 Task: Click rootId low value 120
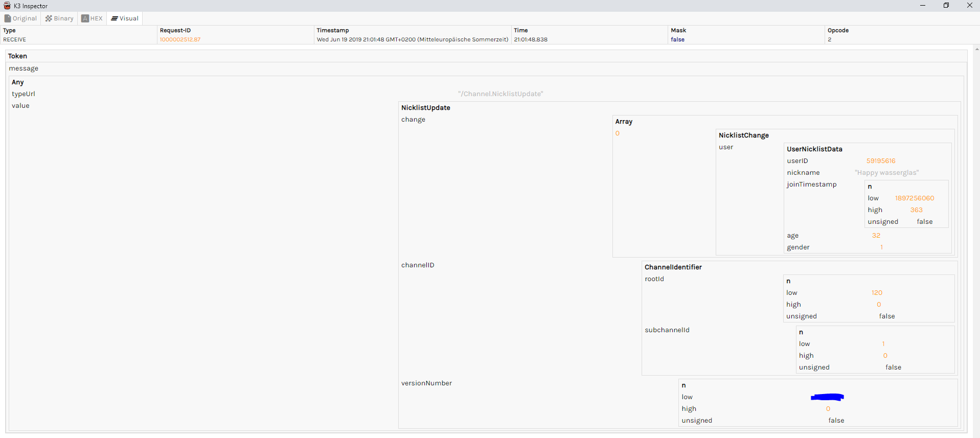click(877, 293)
